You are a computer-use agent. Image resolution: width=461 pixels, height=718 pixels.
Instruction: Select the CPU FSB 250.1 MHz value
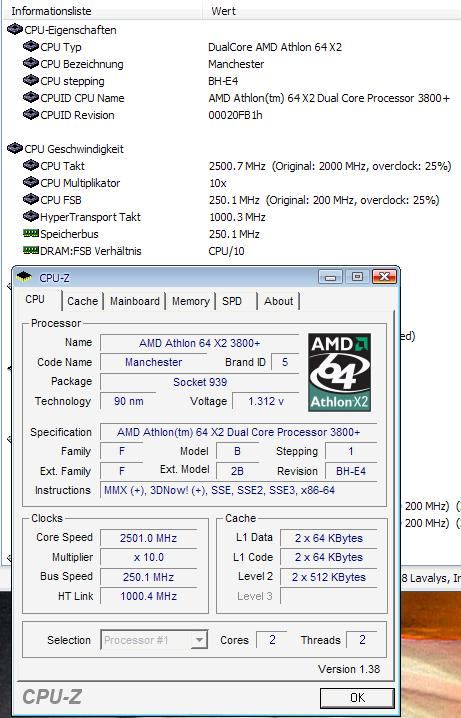(x=324, y=200)
